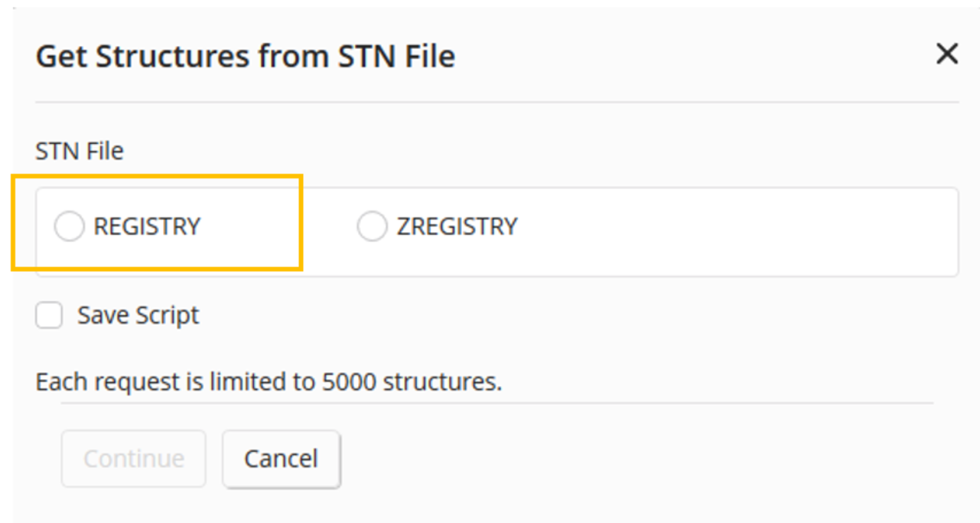Click the Cancel button

(x=281, y=459)
